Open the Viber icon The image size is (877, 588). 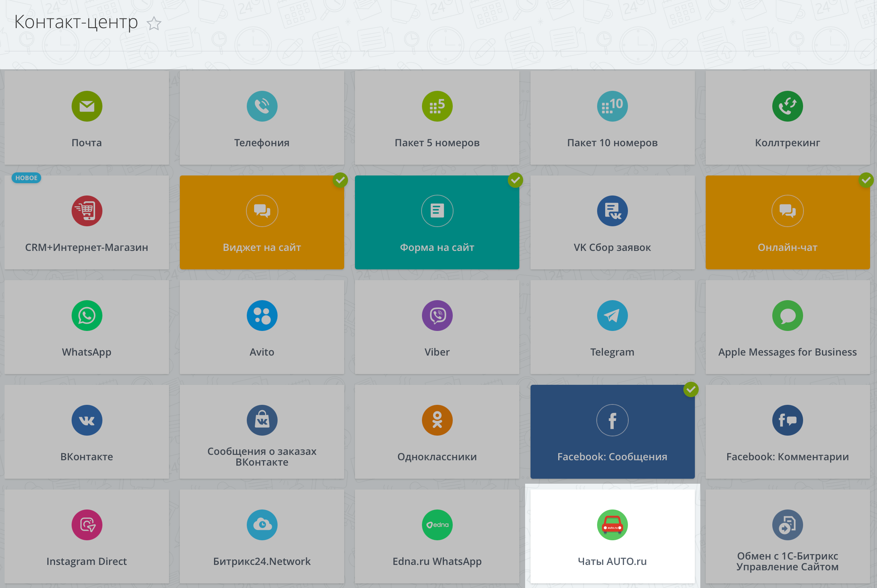point(437,316)
